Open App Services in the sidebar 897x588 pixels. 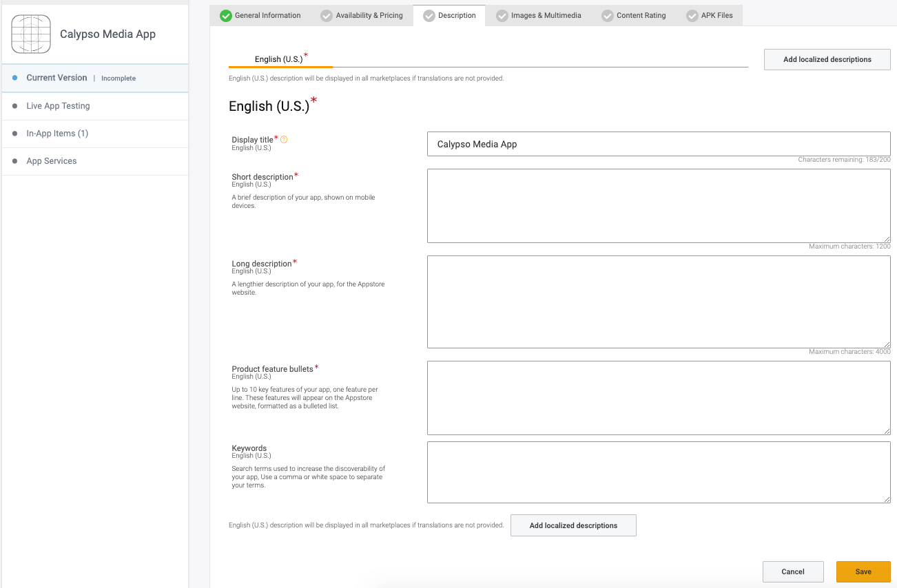[x=52, y=161]
